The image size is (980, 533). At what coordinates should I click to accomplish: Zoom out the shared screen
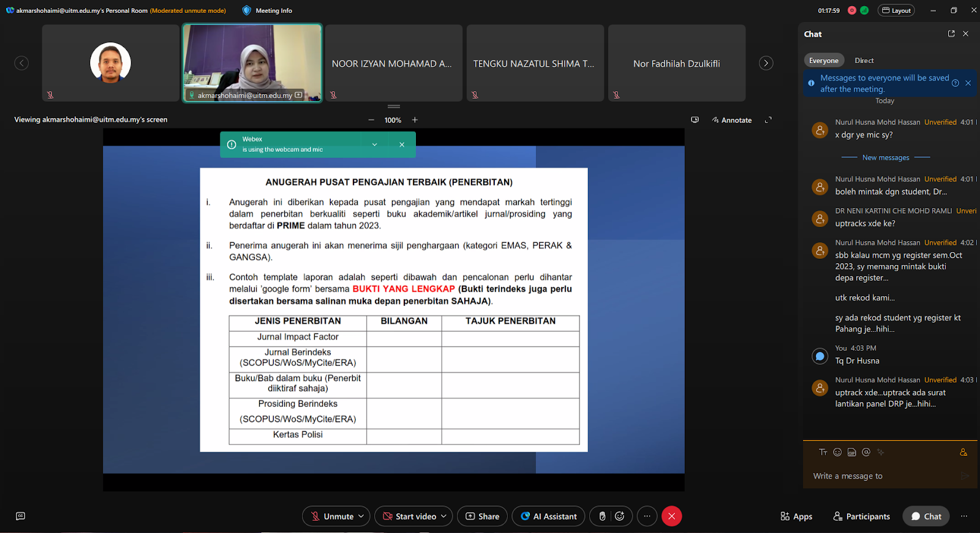pyautogui.click(x=371, y=120)
